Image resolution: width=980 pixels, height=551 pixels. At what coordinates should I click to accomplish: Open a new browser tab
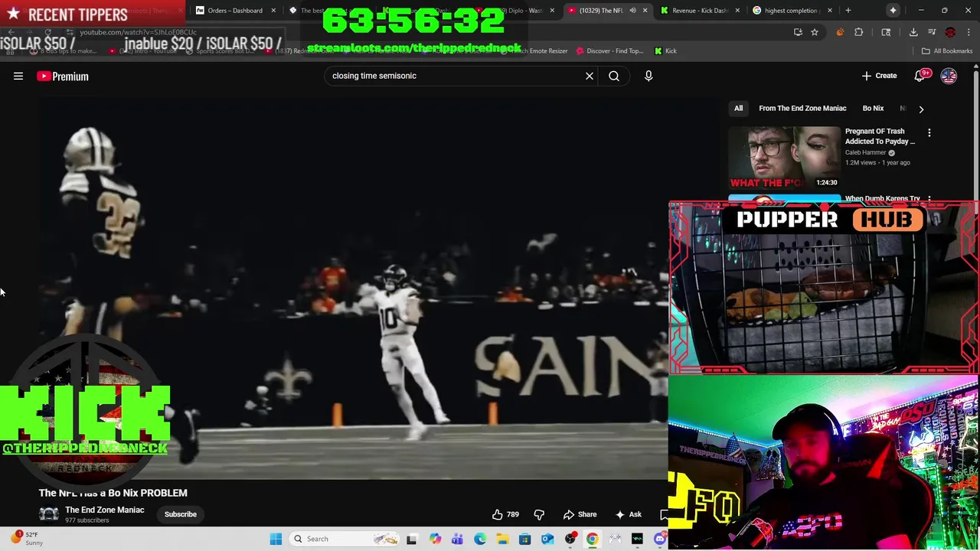click(x=848, y=11)
